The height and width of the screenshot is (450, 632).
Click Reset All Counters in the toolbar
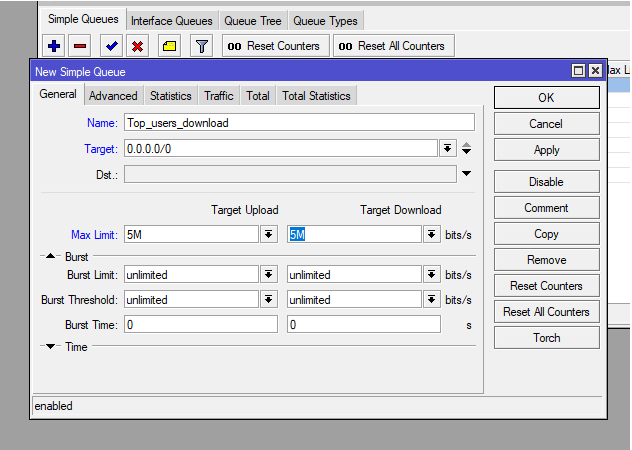tap(393, 46)
